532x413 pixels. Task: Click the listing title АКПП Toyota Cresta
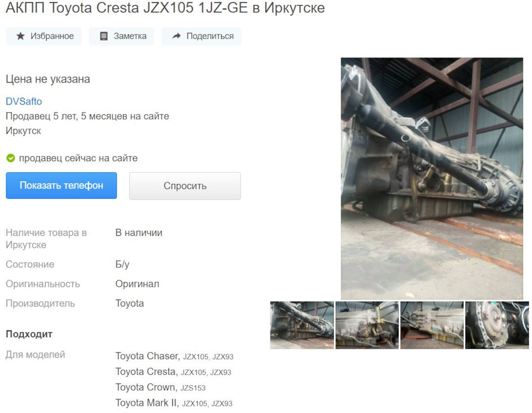[x=165, y=8]
